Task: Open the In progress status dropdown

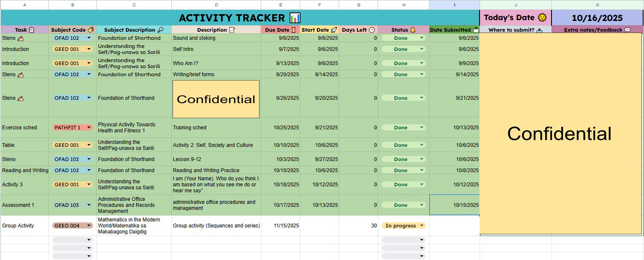Action: (421, 226)
